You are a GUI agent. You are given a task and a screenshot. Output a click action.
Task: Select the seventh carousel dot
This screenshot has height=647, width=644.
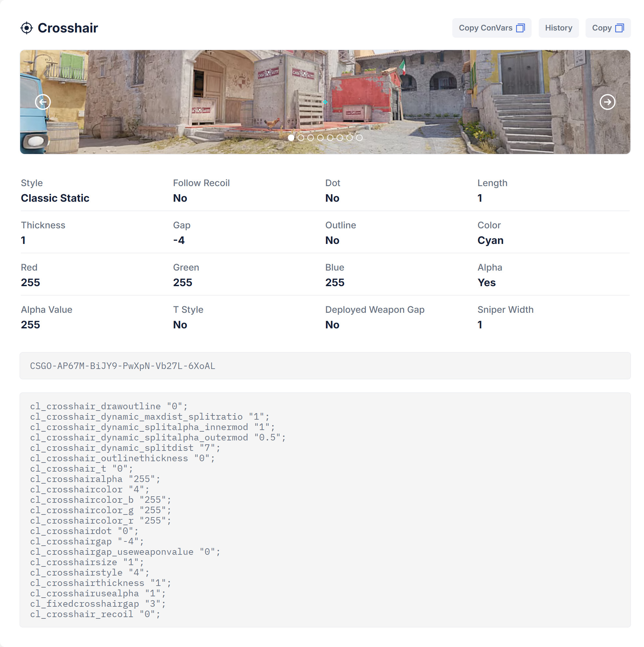349,138
